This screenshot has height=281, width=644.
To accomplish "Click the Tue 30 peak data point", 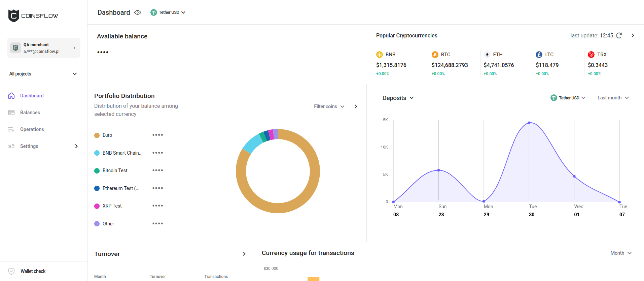I will [529, 123].
